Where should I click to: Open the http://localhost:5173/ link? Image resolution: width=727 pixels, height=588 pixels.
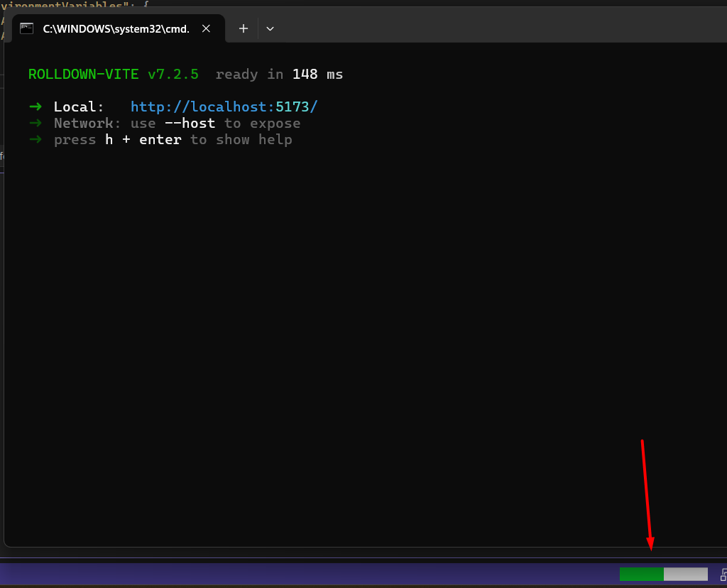[224, 107]
